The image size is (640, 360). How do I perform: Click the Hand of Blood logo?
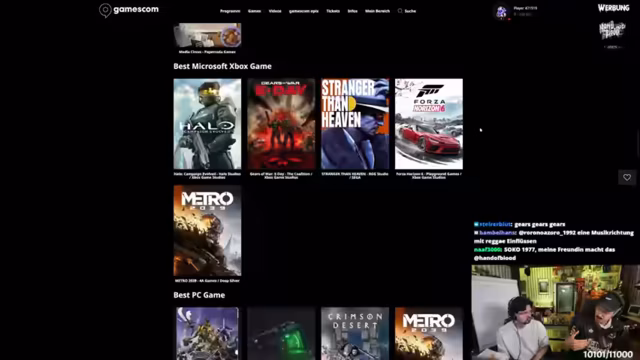[612, 31]
